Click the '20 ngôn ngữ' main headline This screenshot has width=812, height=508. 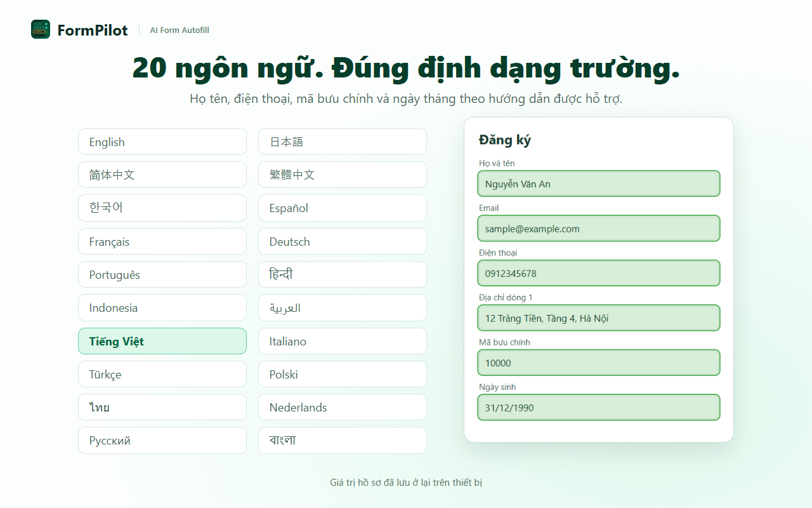(x=406, y=68)
